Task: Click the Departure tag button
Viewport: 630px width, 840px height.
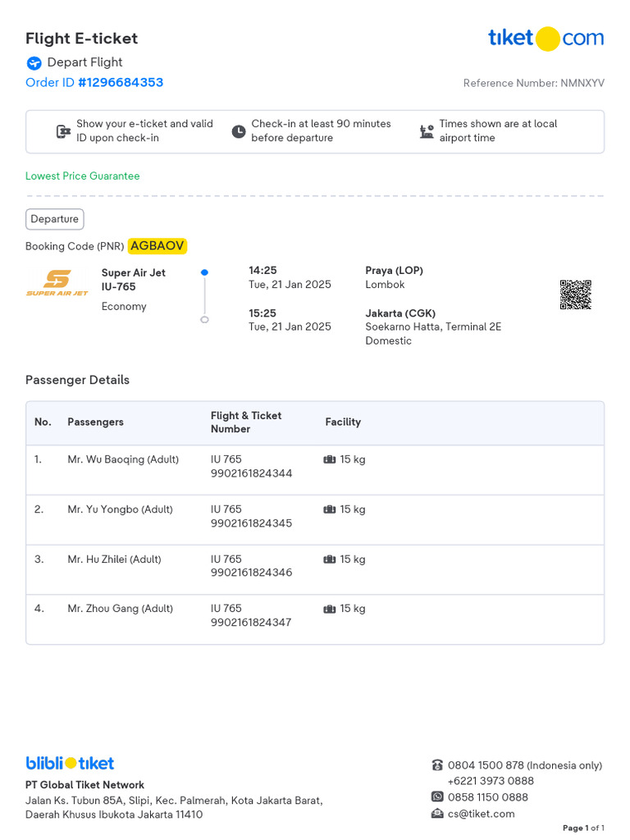Action: point(55,219)
